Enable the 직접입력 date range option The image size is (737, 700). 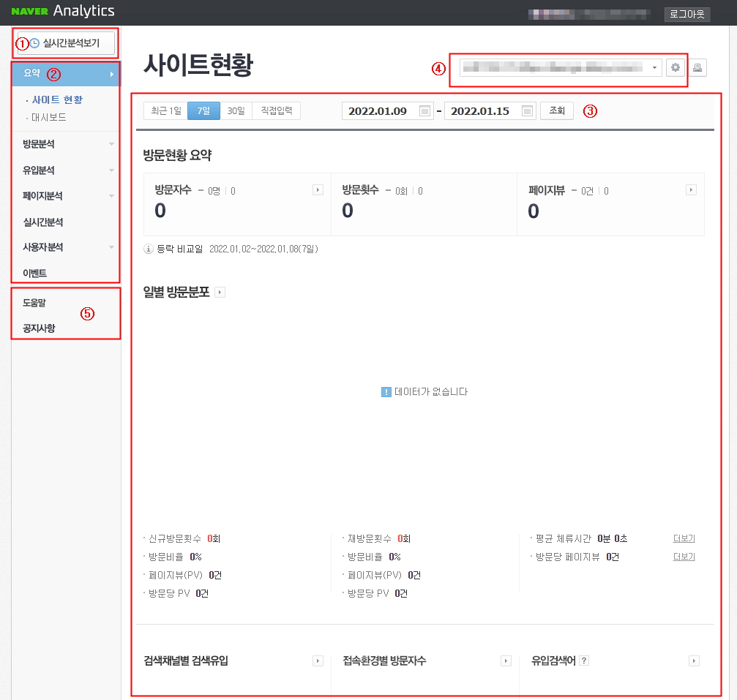pos(275,110)
